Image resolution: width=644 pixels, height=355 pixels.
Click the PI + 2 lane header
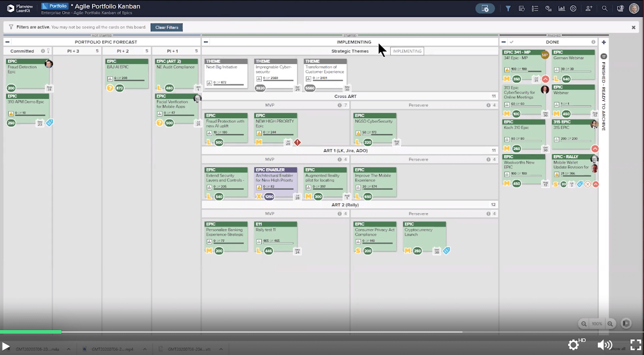126,51
